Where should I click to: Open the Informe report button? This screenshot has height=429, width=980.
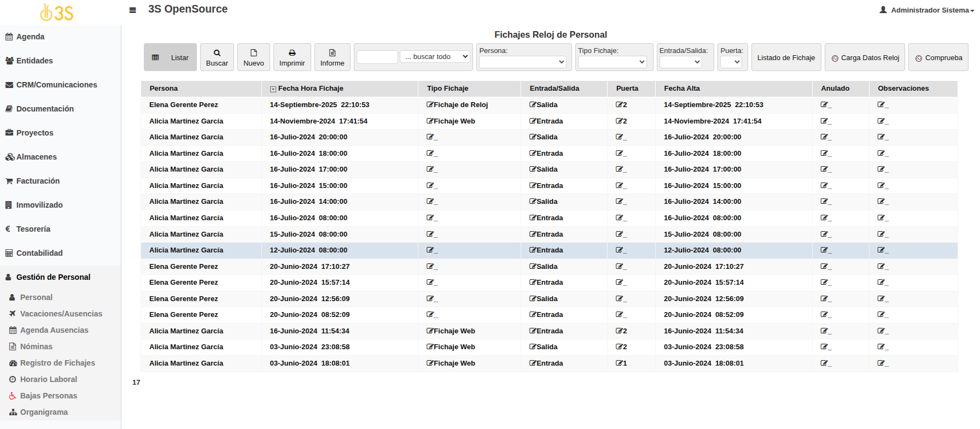pos(332,57)
